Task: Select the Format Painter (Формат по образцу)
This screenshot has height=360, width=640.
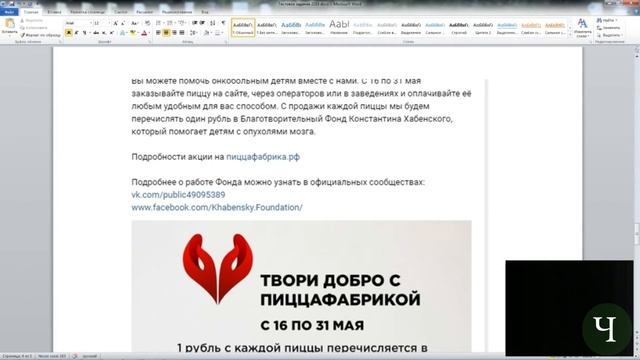Action: click(x=40, y=35)
